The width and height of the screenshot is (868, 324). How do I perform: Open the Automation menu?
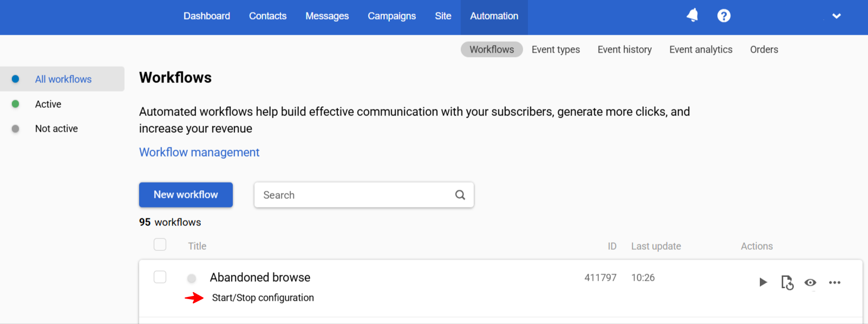pyautogui.click(x=494, y=16)
